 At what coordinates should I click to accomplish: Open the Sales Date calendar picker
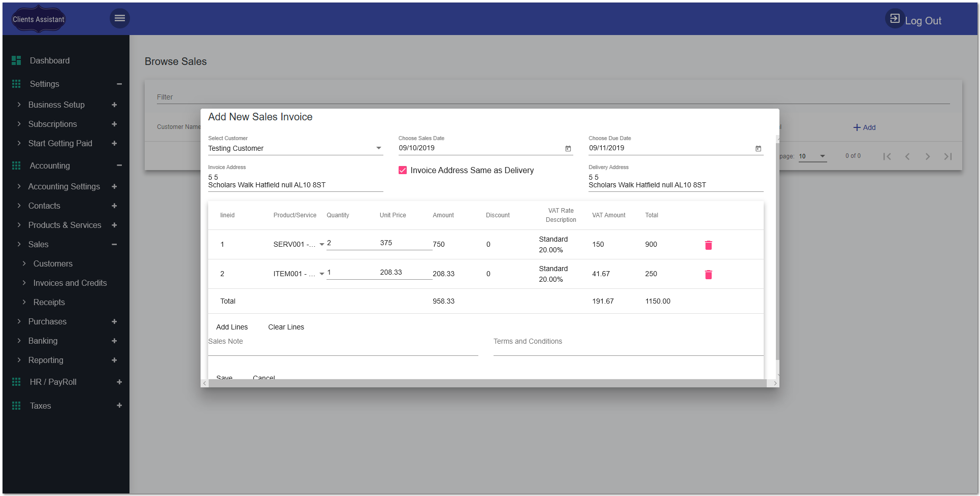coord(567,149)
